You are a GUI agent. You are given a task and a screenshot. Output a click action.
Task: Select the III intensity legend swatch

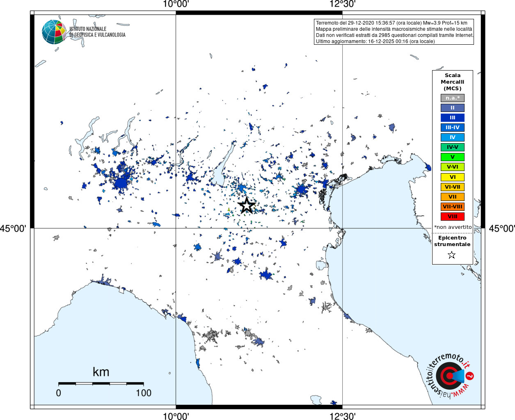point(453,118)
